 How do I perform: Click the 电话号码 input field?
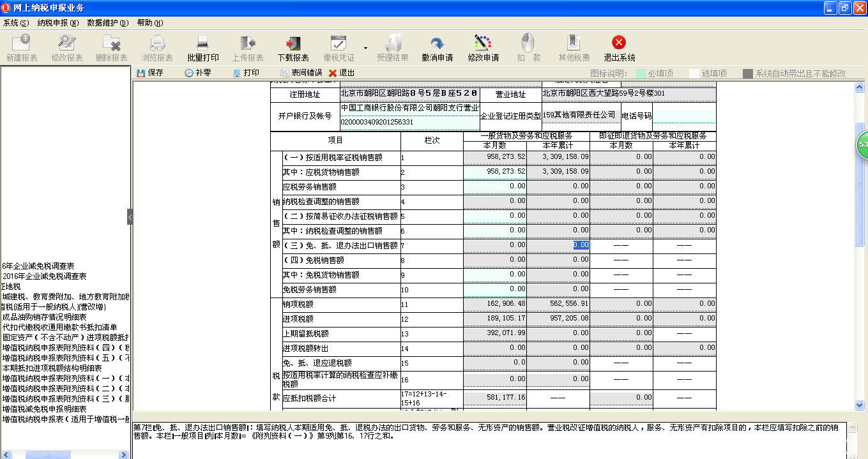(684, 117)
